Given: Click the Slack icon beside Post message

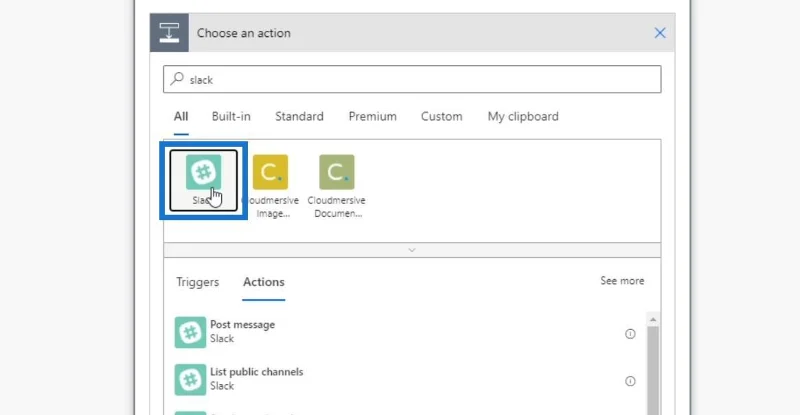Looking at the screenshot, I should tap(190, 332).
